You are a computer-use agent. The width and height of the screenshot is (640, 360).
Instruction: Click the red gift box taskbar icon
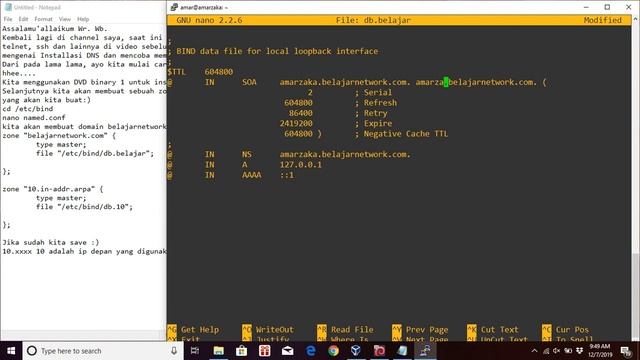tap(264, 351)
